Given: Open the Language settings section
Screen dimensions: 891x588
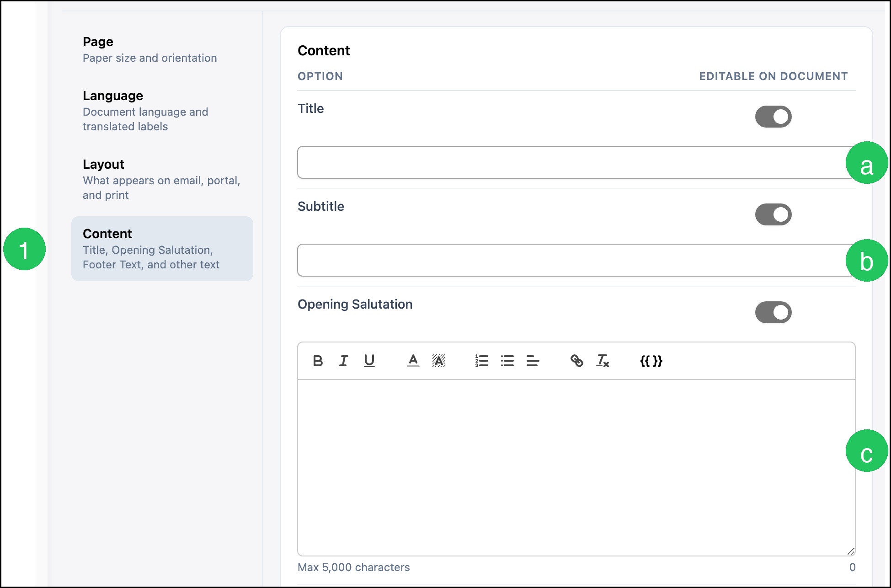Looking at the screenshot, I should (x=162, y=111).
